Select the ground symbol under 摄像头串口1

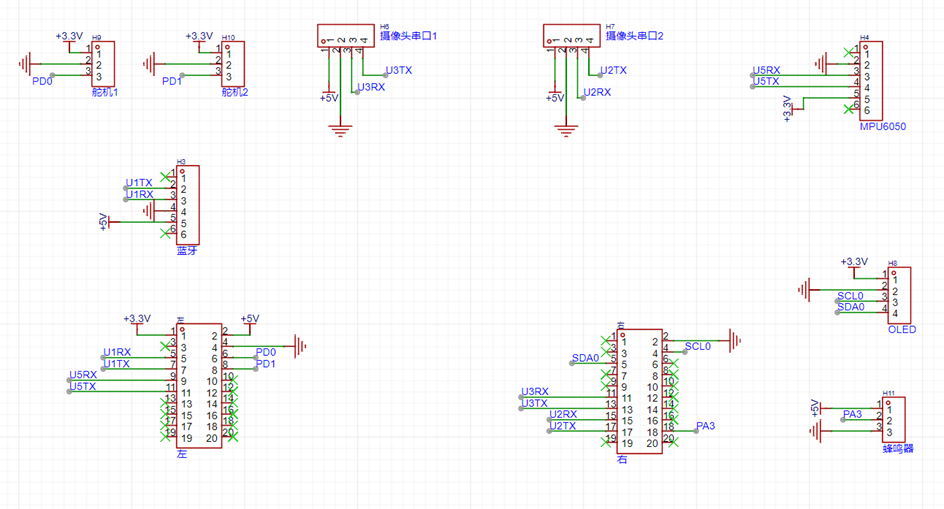tap(341, 129)
